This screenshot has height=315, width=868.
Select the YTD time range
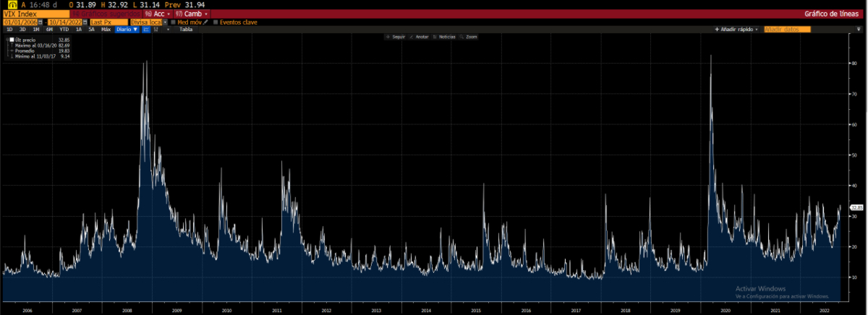coord(64,30)
